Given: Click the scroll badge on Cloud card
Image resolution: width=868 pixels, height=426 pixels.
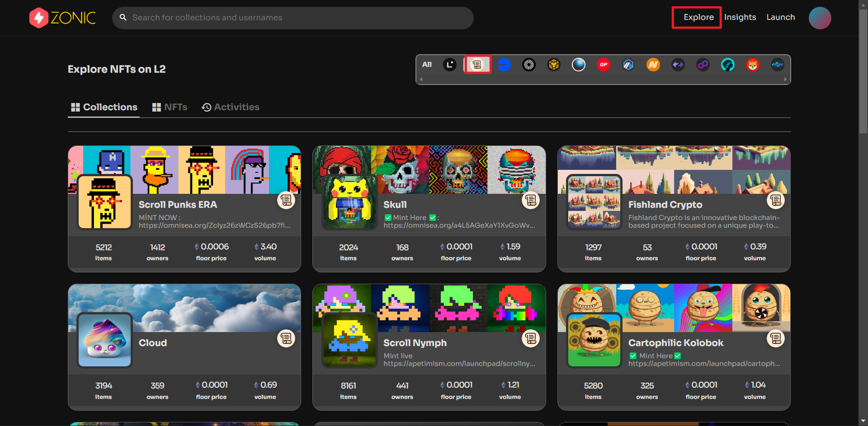Looking at the screenshot, I should [286, 338].
